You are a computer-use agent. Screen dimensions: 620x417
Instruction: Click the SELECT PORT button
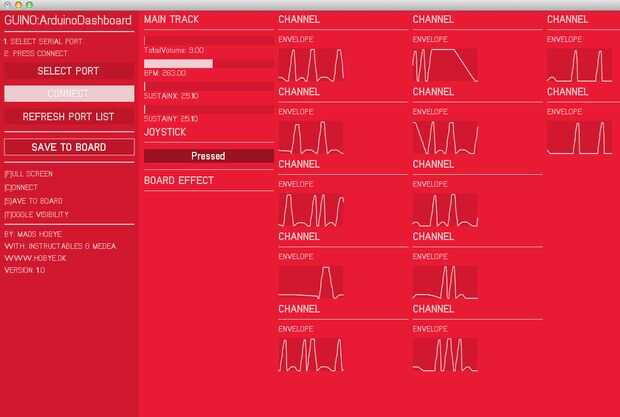coord(69,71)
